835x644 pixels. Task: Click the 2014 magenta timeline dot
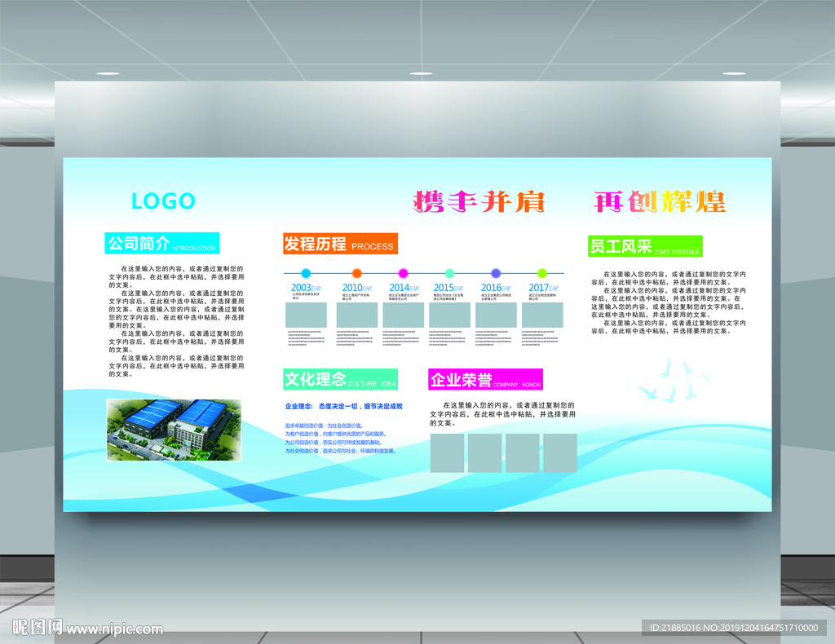(403, 273)
